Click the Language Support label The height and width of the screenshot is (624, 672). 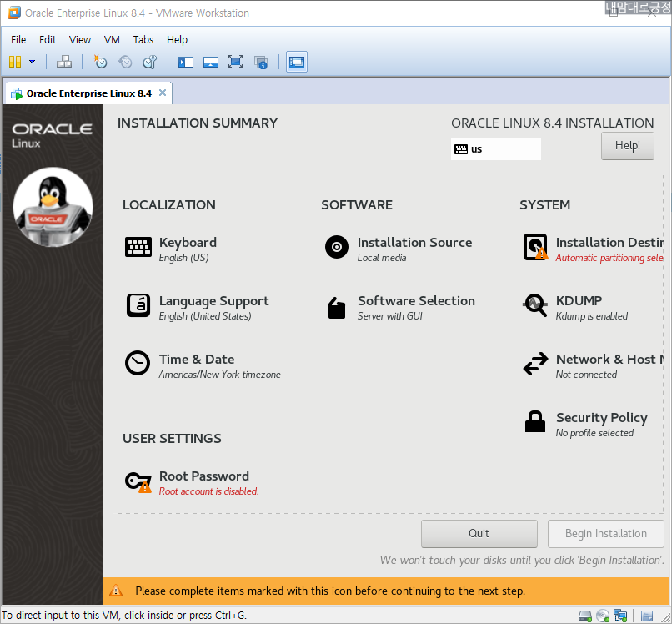214,301
